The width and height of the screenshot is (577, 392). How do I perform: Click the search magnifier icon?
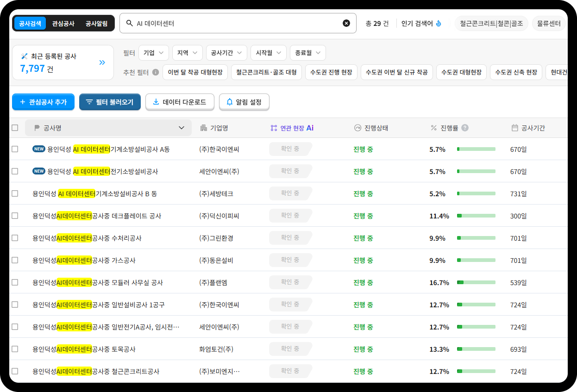(x=129, y=23)
